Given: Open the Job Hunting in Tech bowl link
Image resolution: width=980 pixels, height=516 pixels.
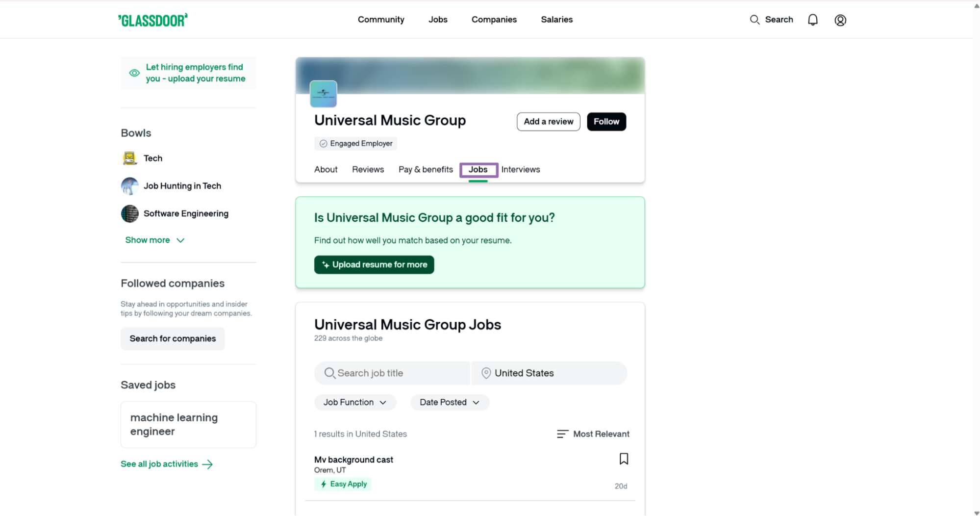Looking at the screenshot, I should 182,186.
